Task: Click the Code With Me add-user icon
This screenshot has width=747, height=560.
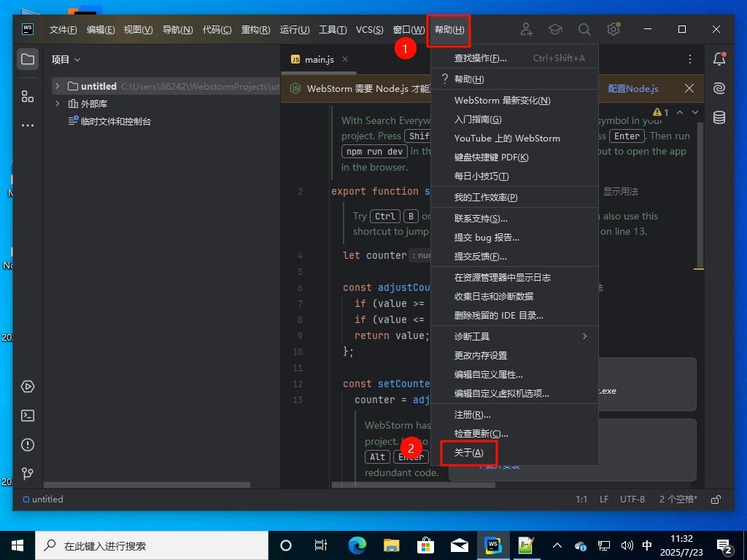Action: point(527,29)
